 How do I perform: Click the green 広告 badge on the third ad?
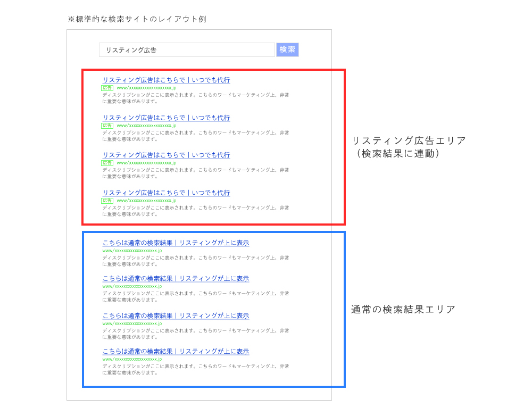click(x=107, y=163)
